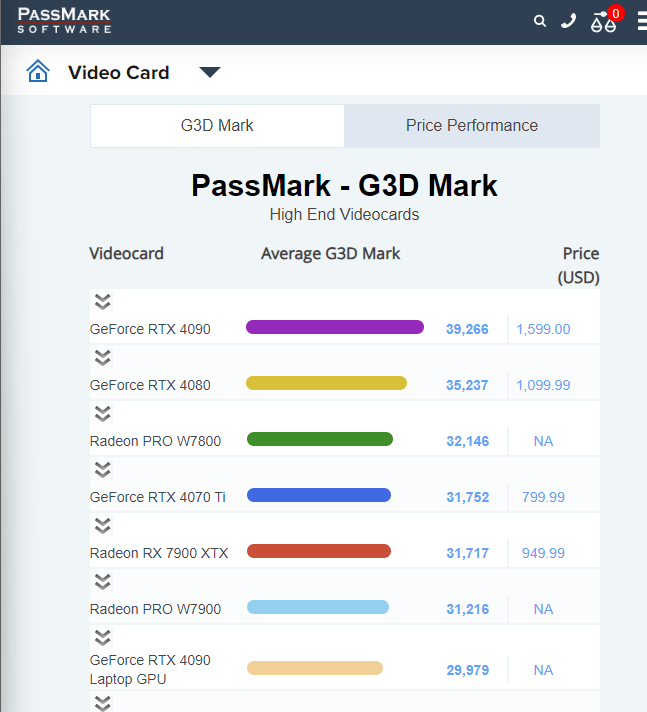The height and width of the screenshot is (712, 647).
Task: Go to home via house icon
Action: pos(38,71)
